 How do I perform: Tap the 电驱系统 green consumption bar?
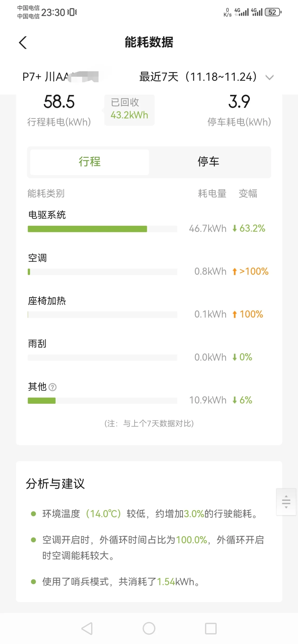[x=87, y=229]
